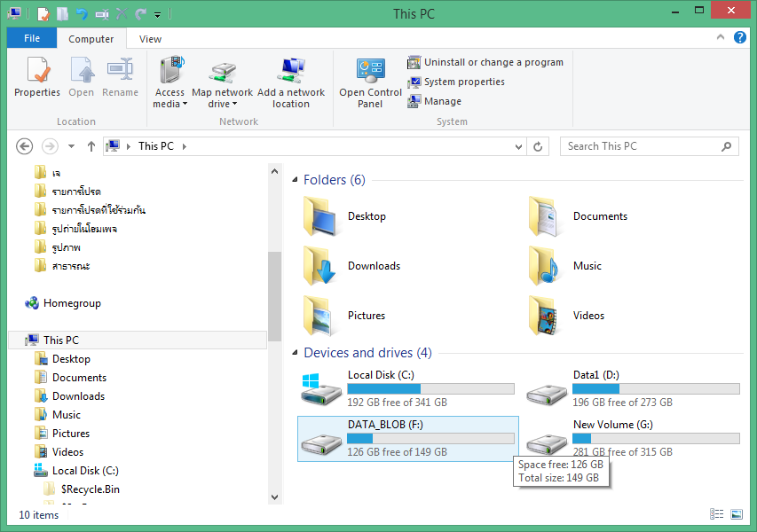
Task: Go up one folder level
Action: coord(91,146)
